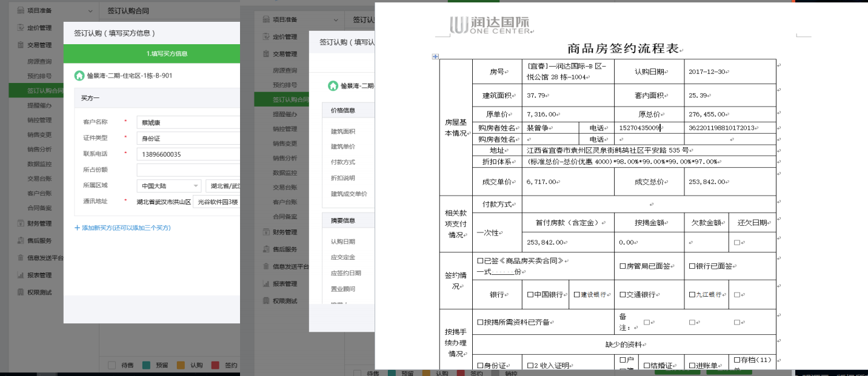Click the 联系电话 field with 13896600035

[x=189, y=154]
